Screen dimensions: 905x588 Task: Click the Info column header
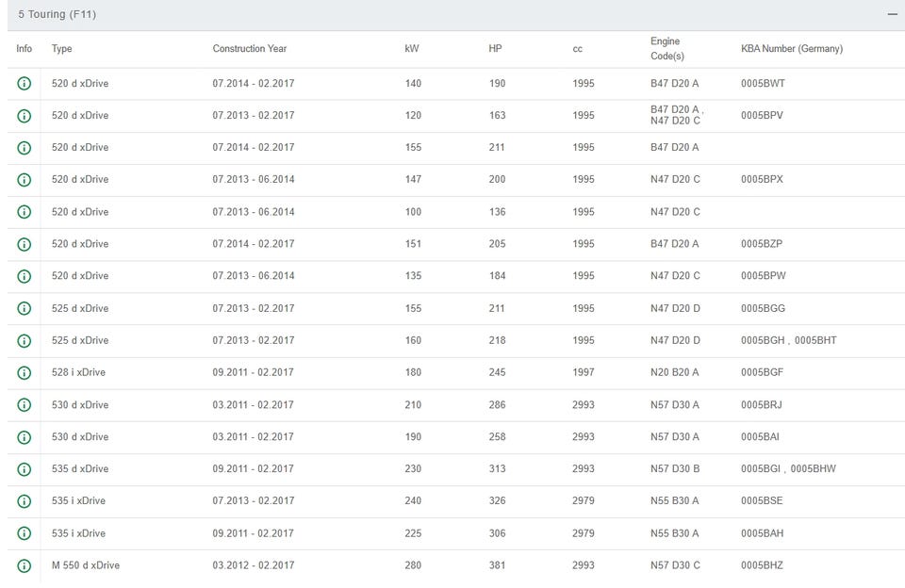point(25,48)
